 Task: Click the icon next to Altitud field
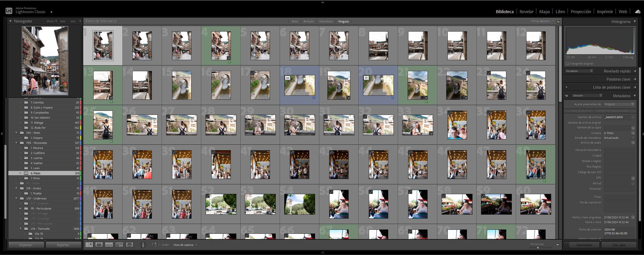tap(633, 184)
